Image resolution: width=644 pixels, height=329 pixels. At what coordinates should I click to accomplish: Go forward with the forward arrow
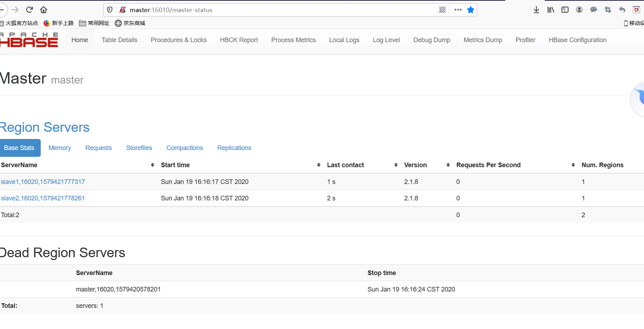pyautogui.click(x=15, y=10)
